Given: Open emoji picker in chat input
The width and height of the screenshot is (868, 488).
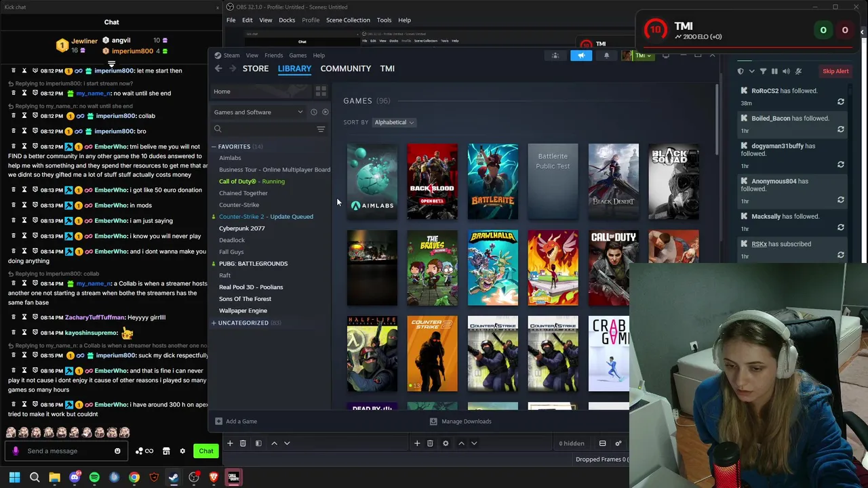Looking at the screenshot, I should point(117,451).
